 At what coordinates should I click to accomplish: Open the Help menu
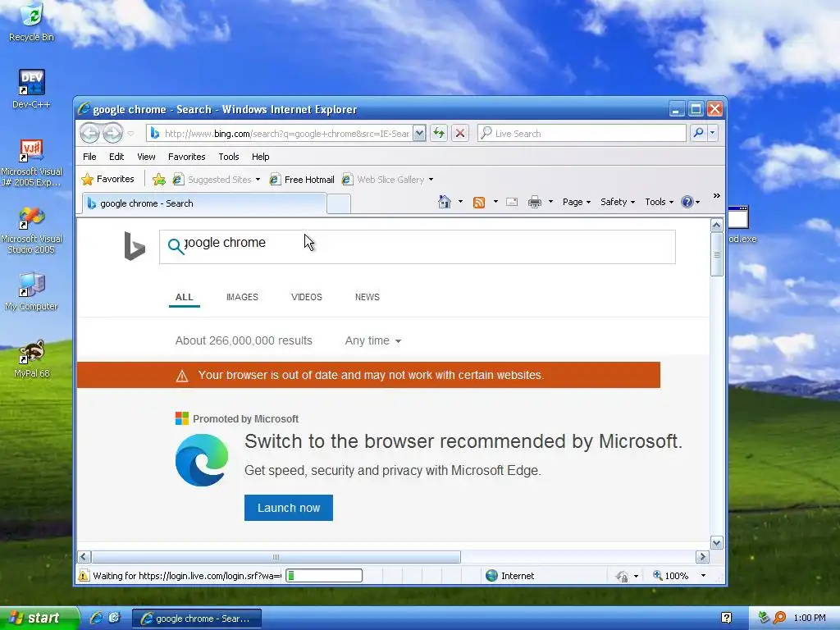click(260, 157)
